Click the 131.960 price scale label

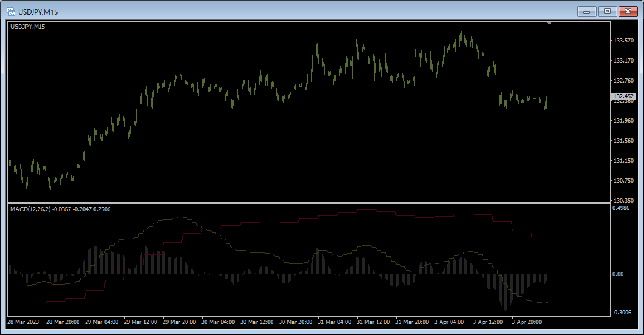[623, 120]
